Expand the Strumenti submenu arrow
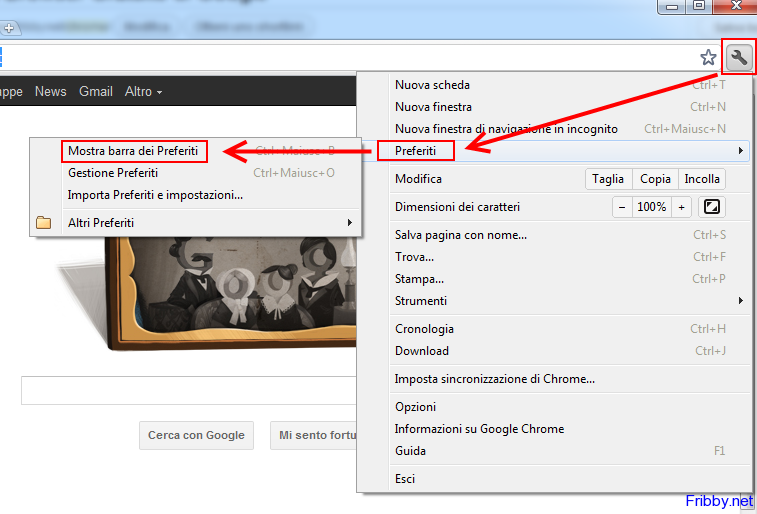 tap(741, 301)
